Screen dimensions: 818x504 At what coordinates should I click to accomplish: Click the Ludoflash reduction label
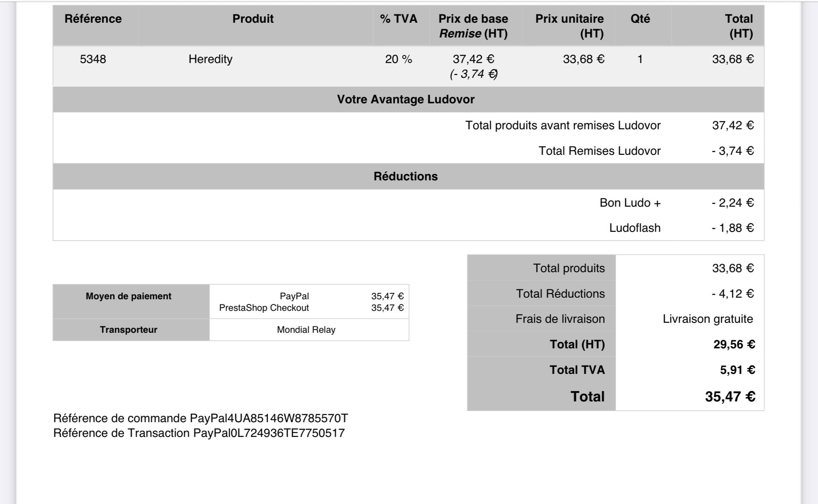[x=635, y=228]
